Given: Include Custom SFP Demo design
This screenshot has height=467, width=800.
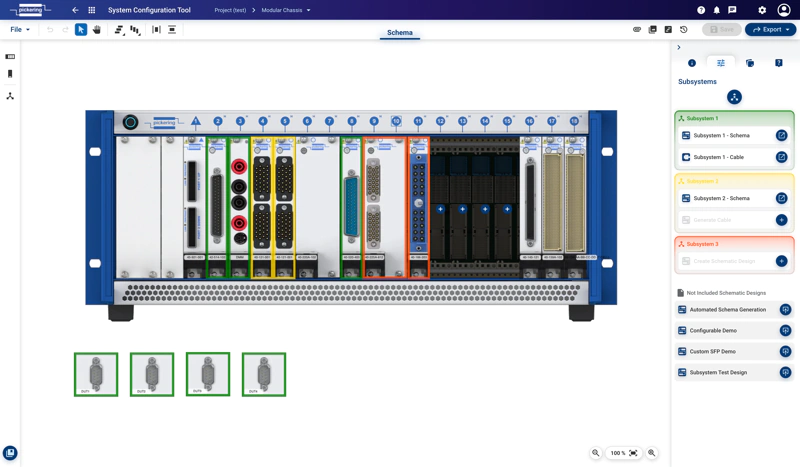Looking at the screenshot, I should [785, 352].
